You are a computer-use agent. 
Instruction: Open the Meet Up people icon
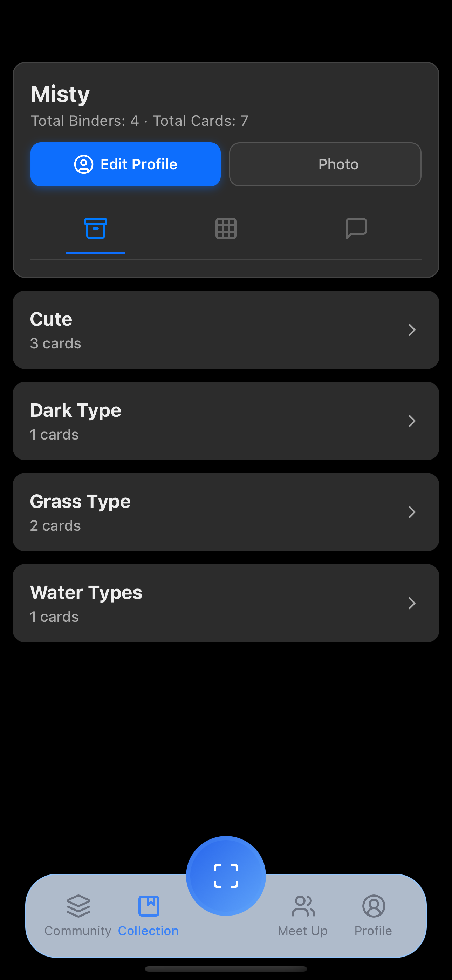(x=303, y=906)
